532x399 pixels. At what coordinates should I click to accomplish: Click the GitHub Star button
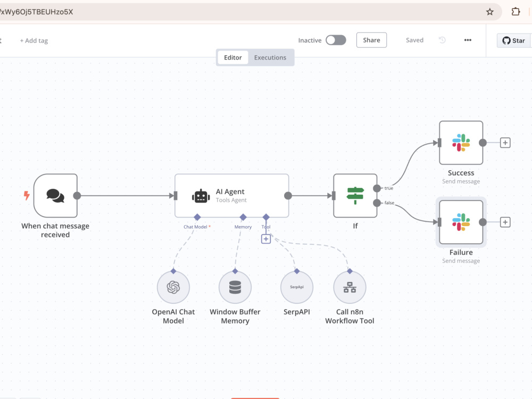(514, 41)
